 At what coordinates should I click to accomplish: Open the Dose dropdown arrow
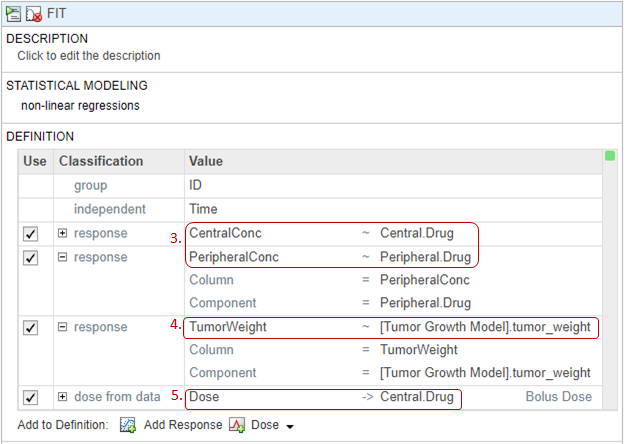click(290, 426)
